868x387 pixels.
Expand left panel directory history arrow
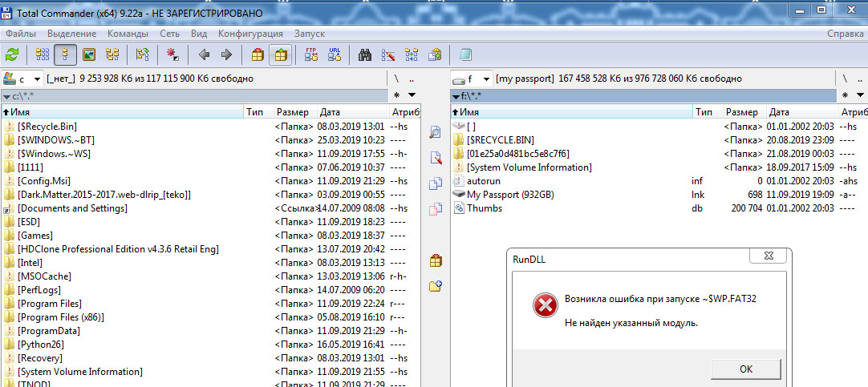(7, 96)
